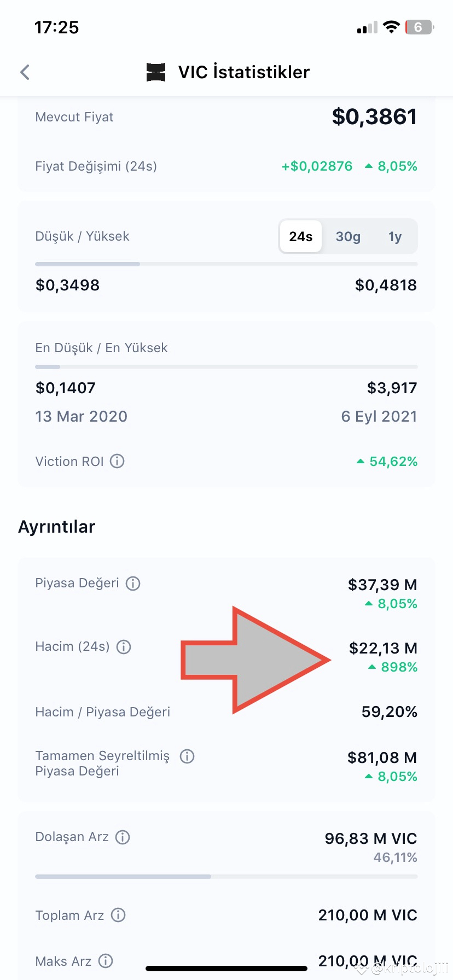The image size is (453, 980).
Task: Open info icon next to Toplam Arz
Action: click(x=118, y=915)
